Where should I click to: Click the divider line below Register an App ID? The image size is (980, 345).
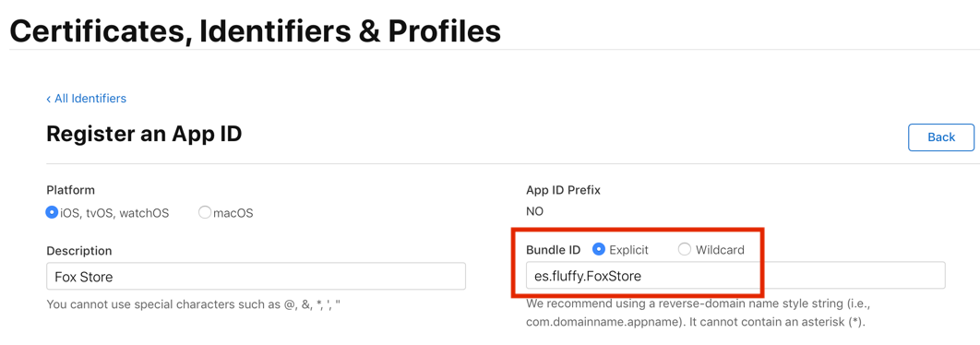(510, 164)
